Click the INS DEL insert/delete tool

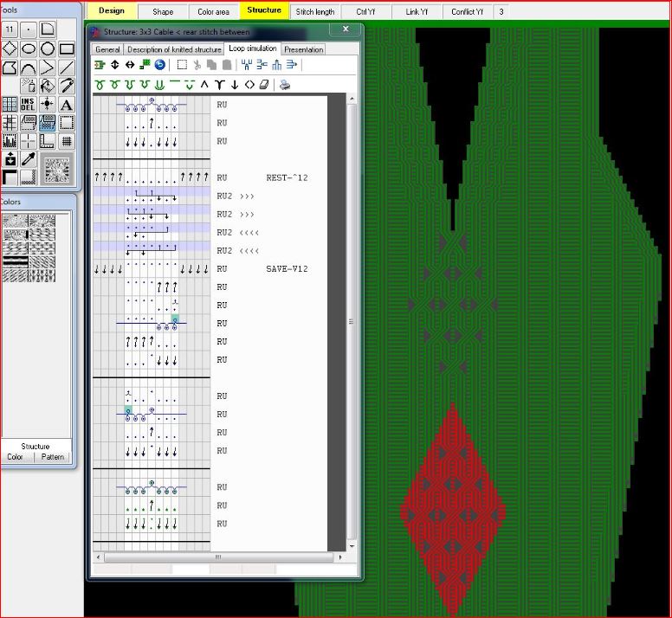click(29, 105)
